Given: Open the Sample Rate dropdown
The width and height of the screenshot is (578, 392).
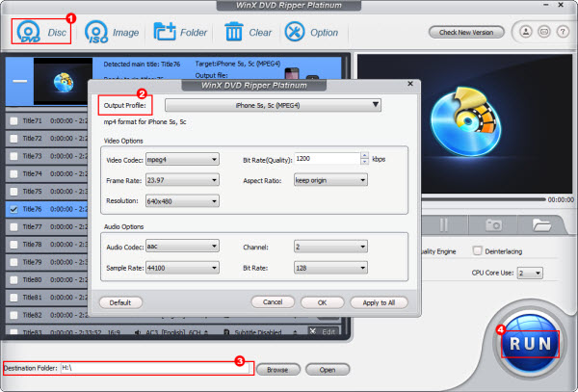Looking at the screenshot, I should coord(182,268).
